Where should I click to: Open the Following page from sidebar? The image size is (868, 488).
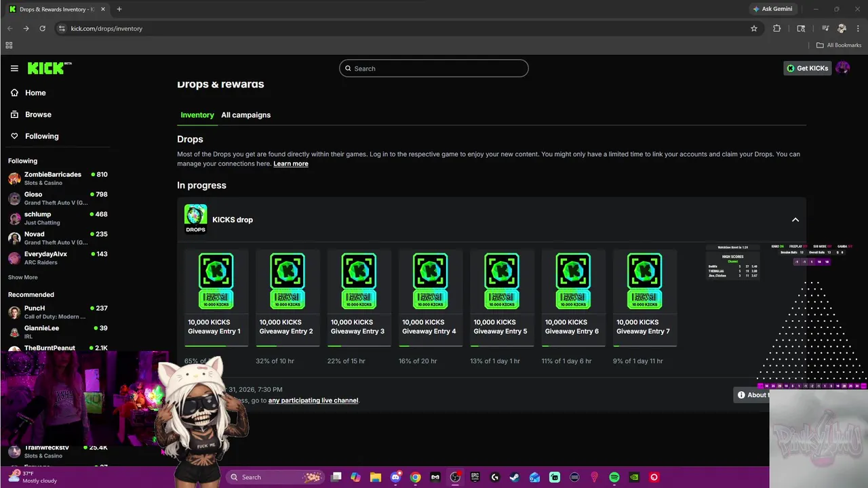tap(41, 136)
